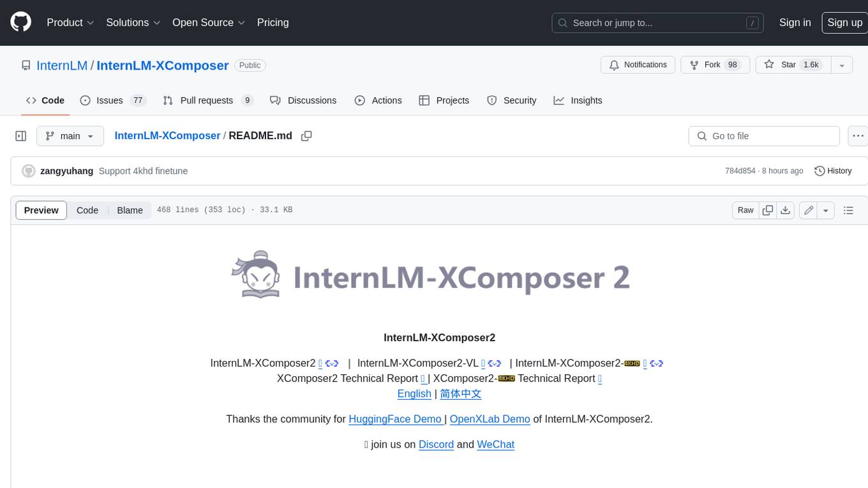Expand the file tree side panel
This screenshot has height=488, width=868.
pos(21,136)
